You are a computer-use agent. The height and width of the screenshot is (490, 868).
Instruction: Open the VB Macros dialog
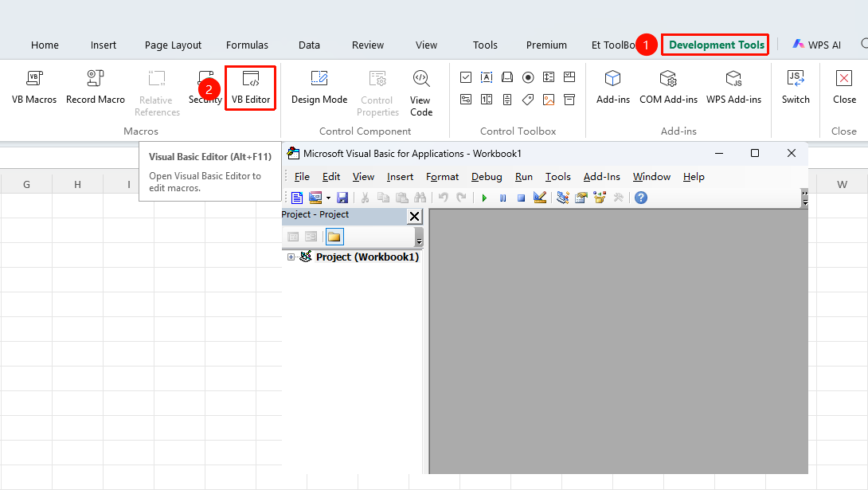[34, 87]
